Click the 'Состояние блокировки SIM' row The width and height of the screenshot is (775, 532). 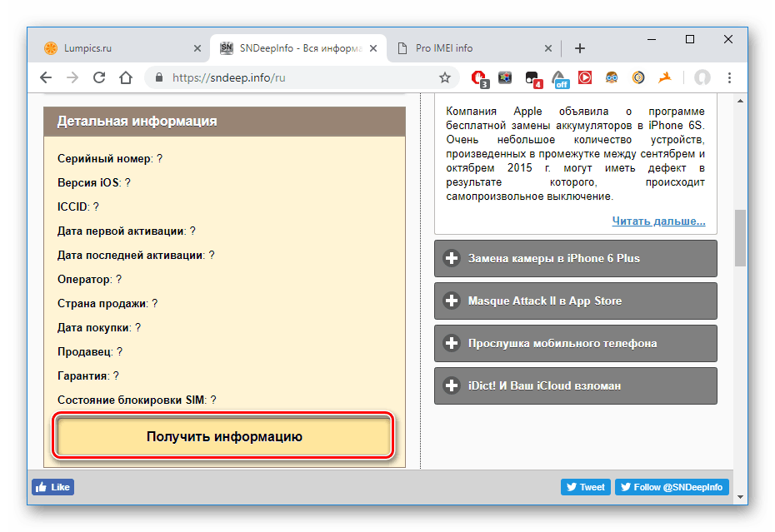(137, 400)
